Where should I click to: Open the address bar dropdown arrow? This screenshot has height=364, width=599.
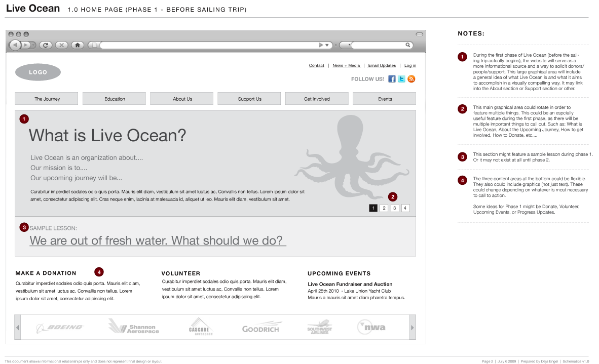click(327, 45)
